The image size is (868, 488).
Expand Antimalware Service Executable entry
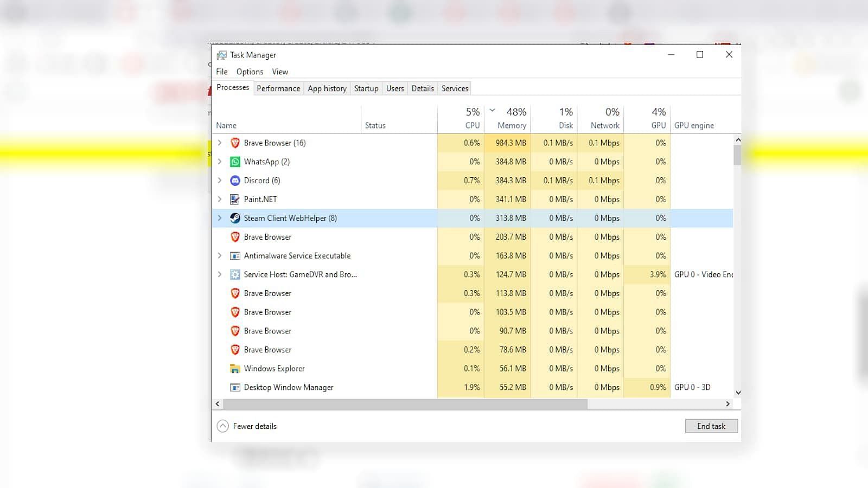[x=220, y=255]
